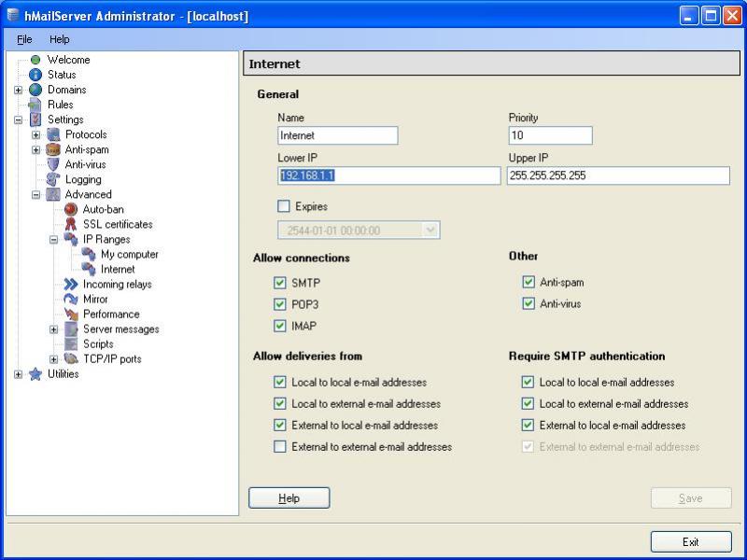Expand the Utilities tree node

(18, 374)
